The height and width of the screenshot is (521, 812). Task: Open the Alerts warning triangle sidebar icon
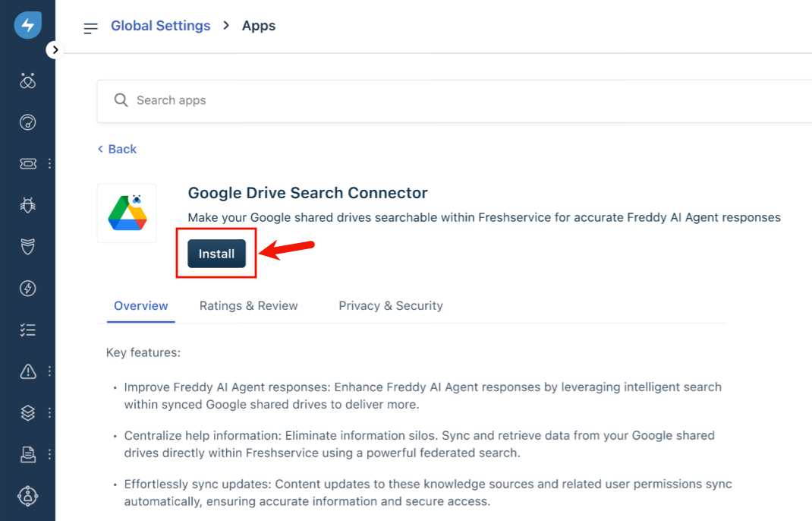27,371
